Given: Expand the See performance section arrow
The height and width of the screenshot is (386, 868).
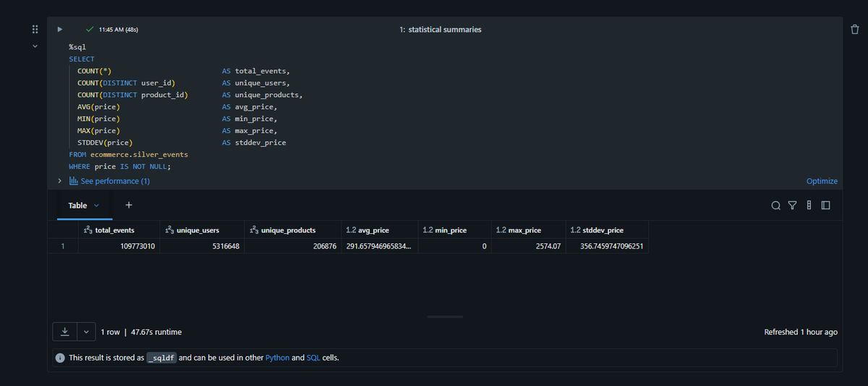Looking at the screenshot, I should 60,180.
